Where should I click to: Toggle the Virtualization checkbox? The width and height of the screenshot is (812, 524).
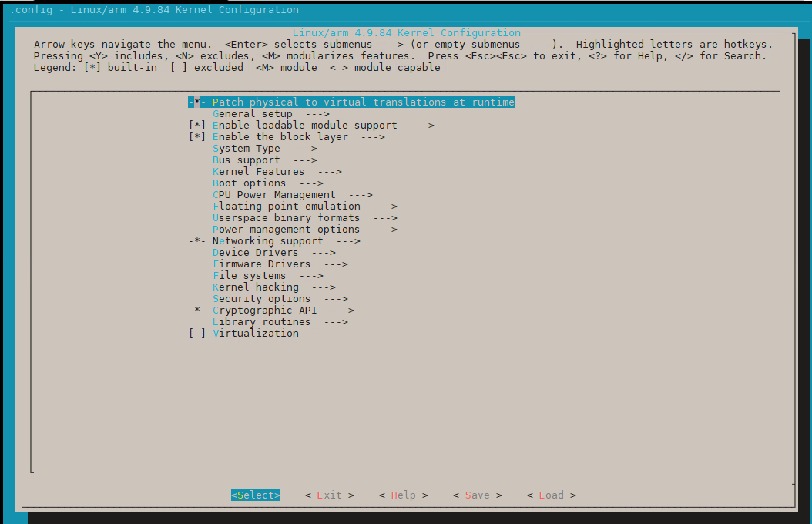coord(196,334)
